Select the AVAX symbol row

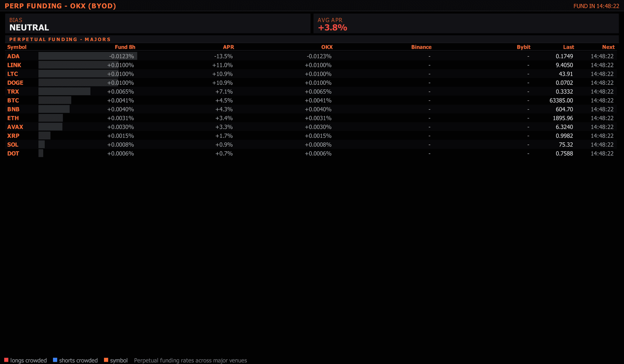(x=311, y=127)
